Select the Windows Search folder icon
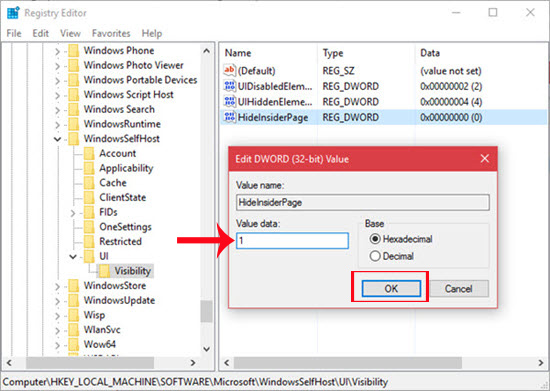This screenshot has height=391, width=550. 73,110
